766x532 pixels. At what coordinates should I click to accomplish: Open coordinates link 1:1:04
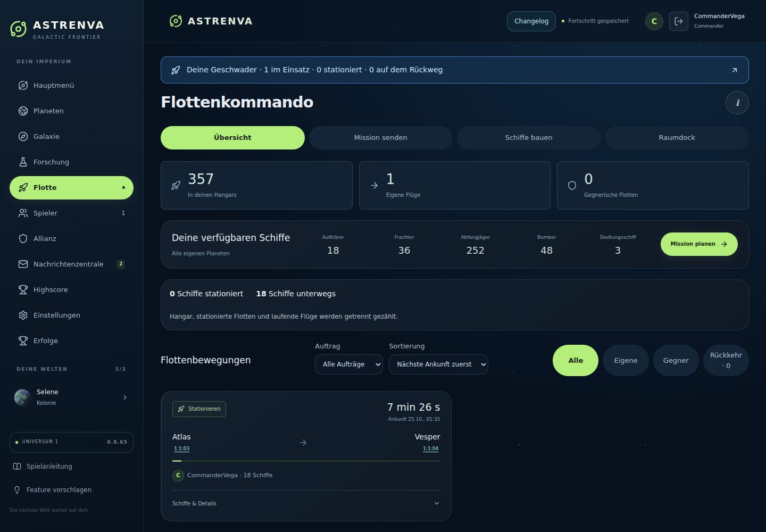coord(430,448)
